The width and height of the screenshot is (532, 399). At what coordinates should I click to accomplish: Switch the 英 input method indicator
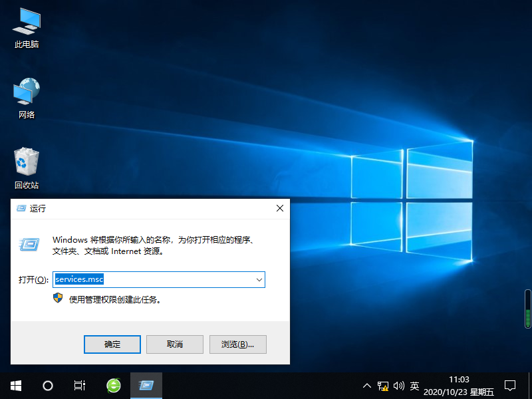414,386
